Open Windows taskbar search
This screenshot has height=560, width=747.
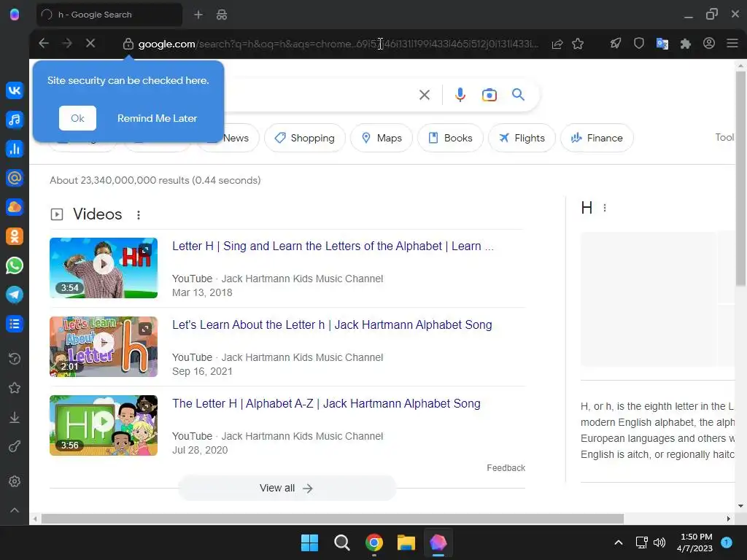click(341, 542)
